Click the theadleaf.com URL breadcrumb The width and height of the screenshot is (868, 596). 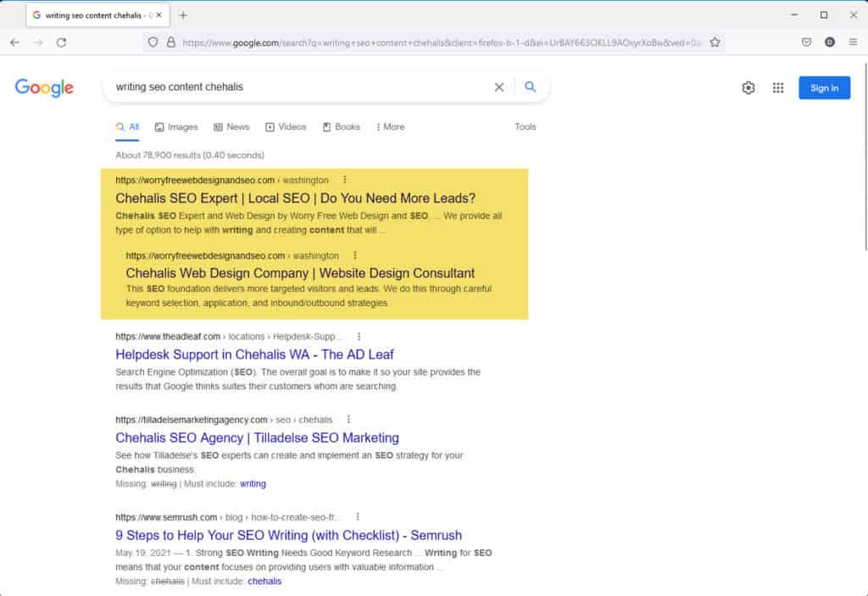228,337
